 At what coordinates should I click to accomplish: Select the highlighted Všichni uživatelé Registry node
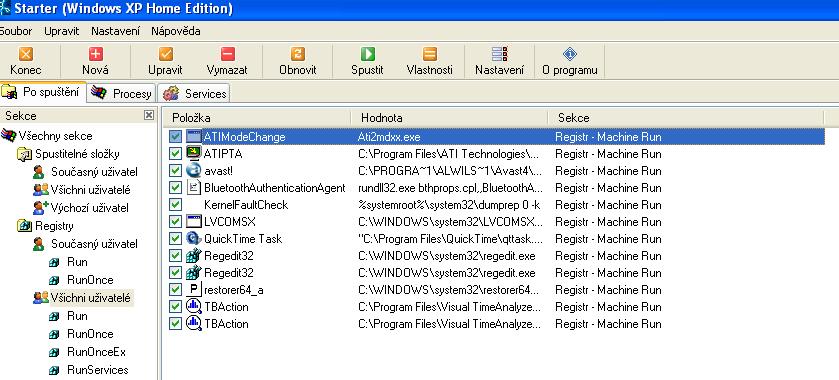pos(90,298)
